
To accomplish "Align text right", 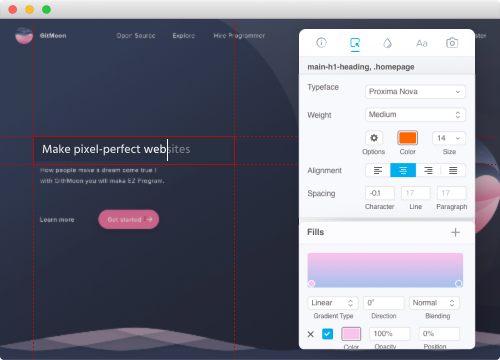I will [428, 170].
